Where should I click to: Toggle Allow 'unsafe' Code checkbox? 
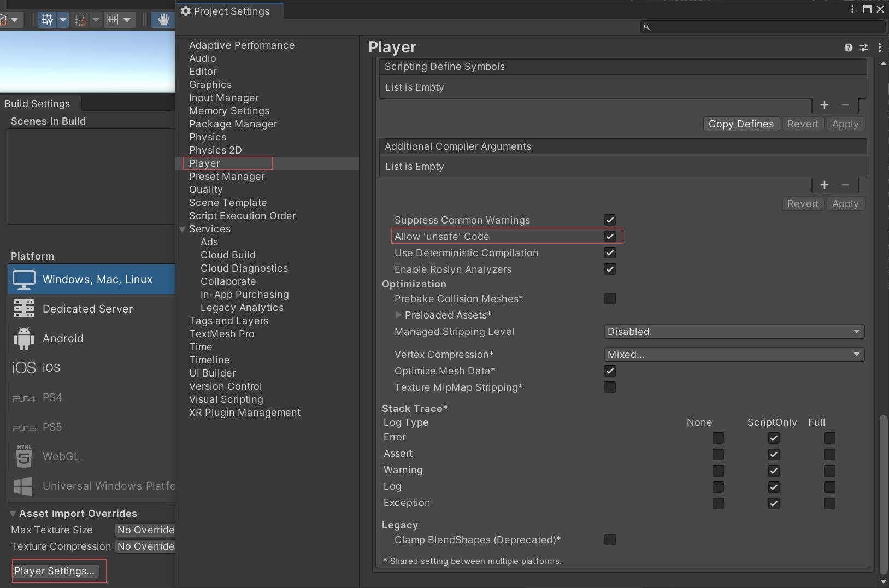(610, 236)
